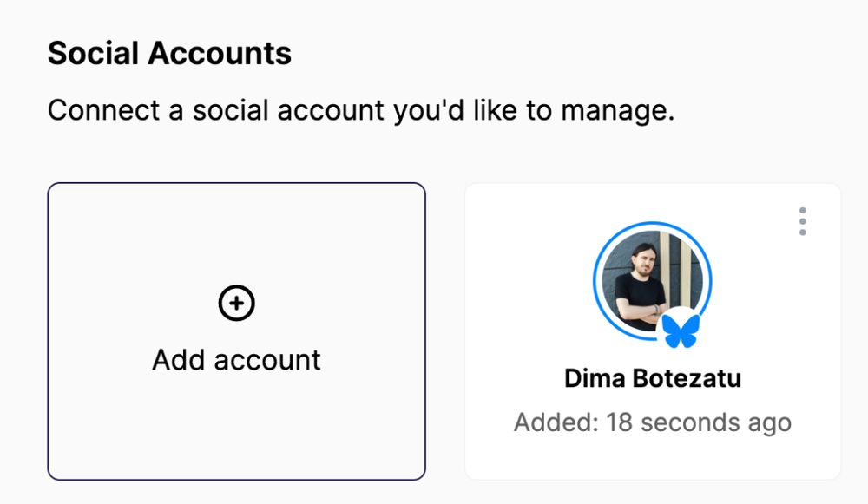Image resolution: width=868 pixels, height=504 pixels.
Task: Click "Added: 18 seconds ago" timestamp
Action: 653,422
